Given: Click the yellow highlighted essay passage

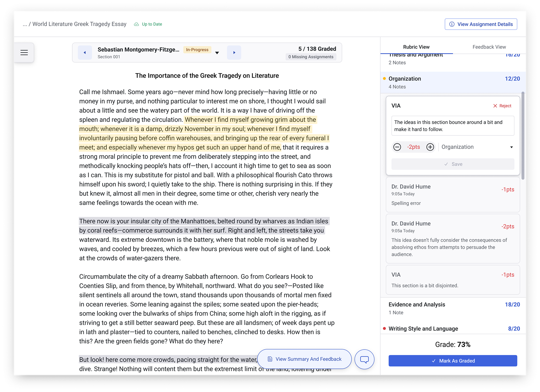Looking at the screenshot, I should (204, 133).
